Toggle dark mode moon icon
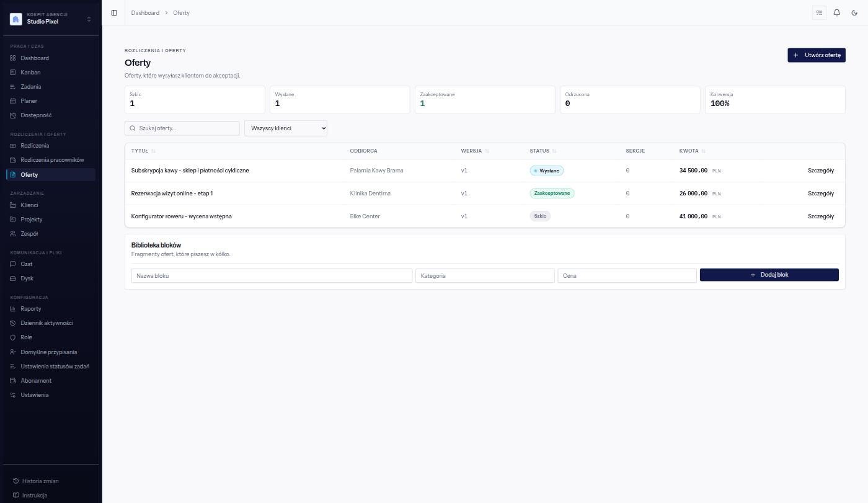This screenshot has width=868, height=503. pos(854,12)
